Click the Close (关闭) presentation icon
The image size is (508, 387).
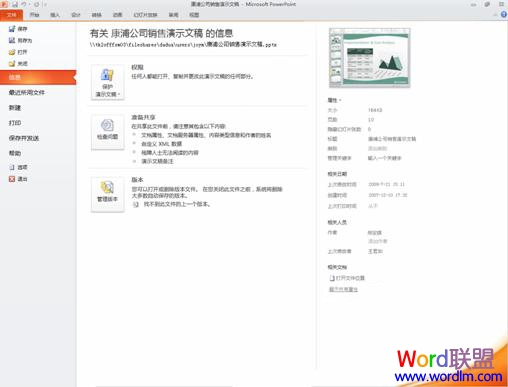[x=12, y=63]
